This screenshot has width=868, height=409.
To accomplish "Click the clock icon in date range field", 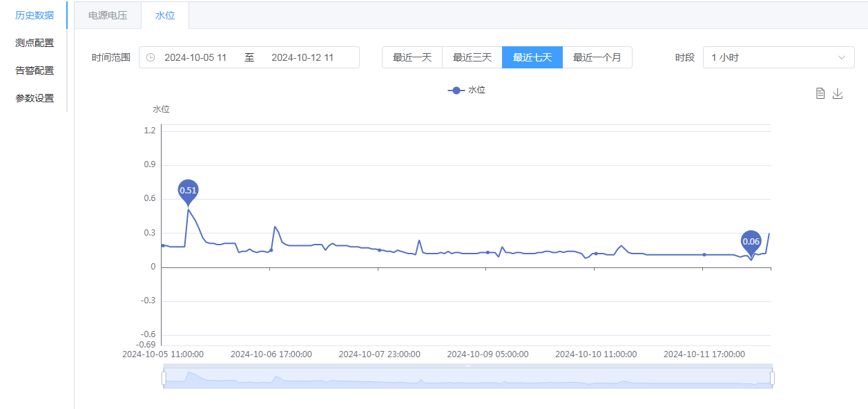I will click(x=151, y=57).
